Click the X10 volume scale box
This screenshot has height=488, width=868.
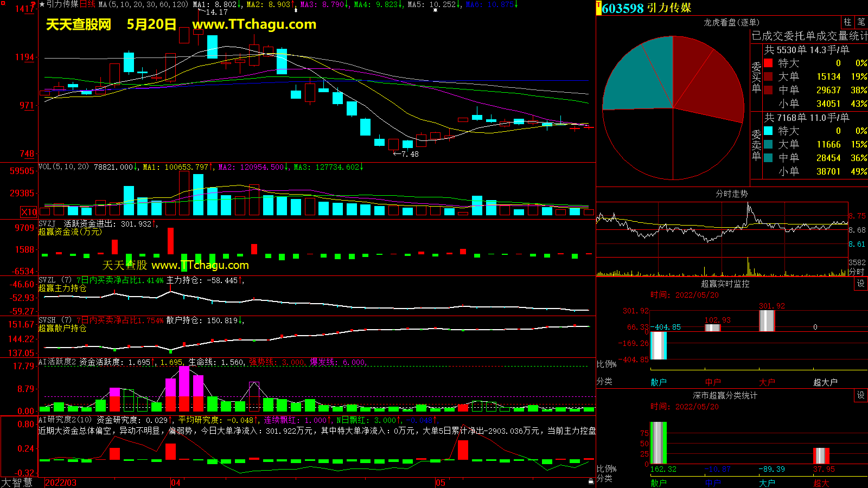(x=29, y=212)
